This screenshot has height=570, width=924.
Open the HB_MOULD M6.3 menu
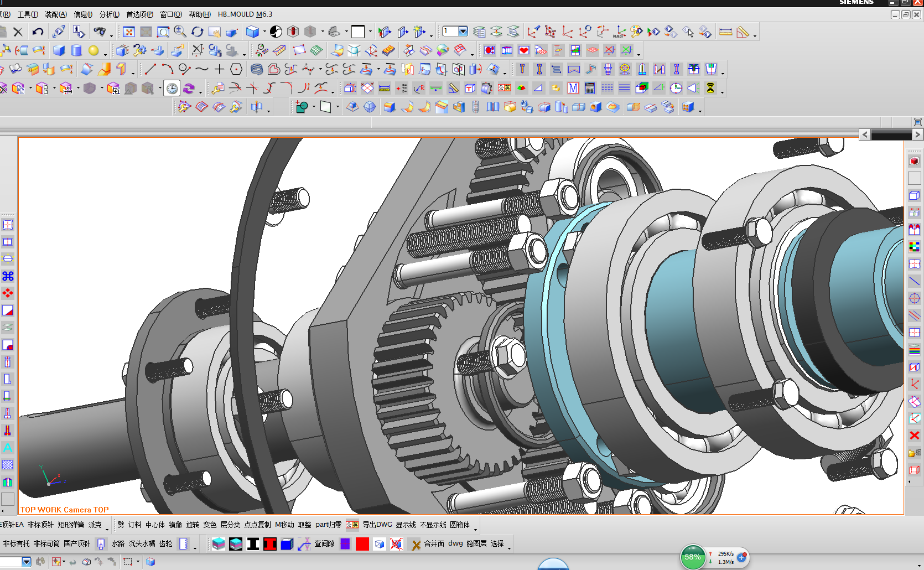(x=245, y=14)
